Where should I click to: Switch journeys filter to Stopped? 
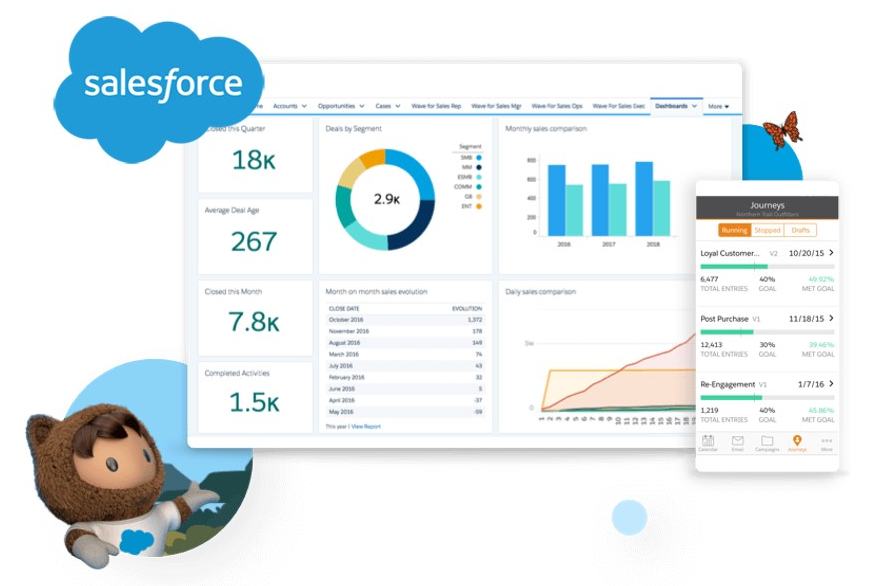pyautogui.click(x=767, y=230)
